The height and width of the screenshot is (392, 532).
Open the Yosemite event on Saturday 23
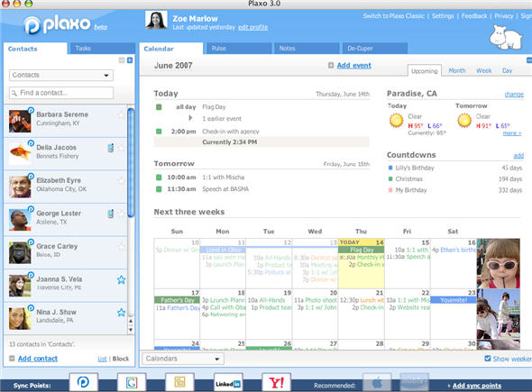point(454,300)
